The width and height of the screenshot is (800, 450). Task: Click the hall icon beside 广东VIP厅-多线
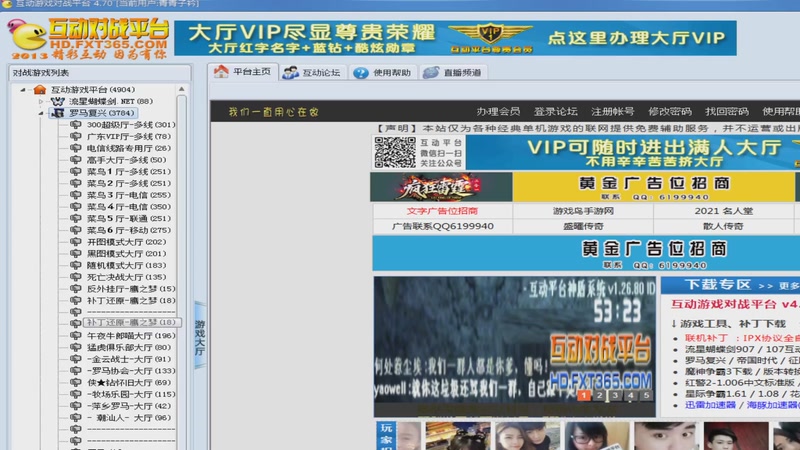(76, 136)
